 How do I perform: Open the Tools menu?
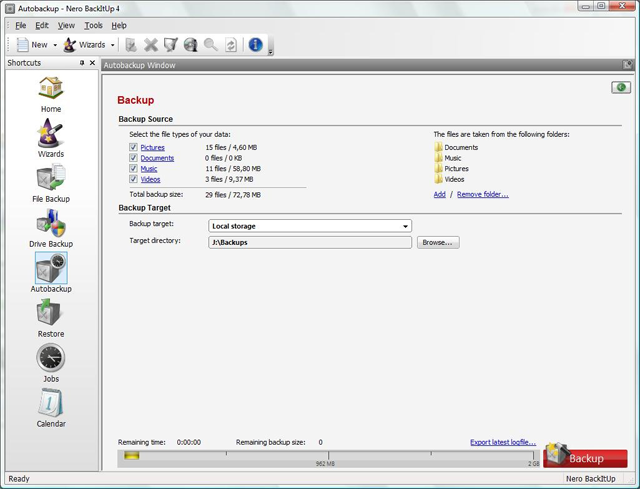click(x=93, y=25)
